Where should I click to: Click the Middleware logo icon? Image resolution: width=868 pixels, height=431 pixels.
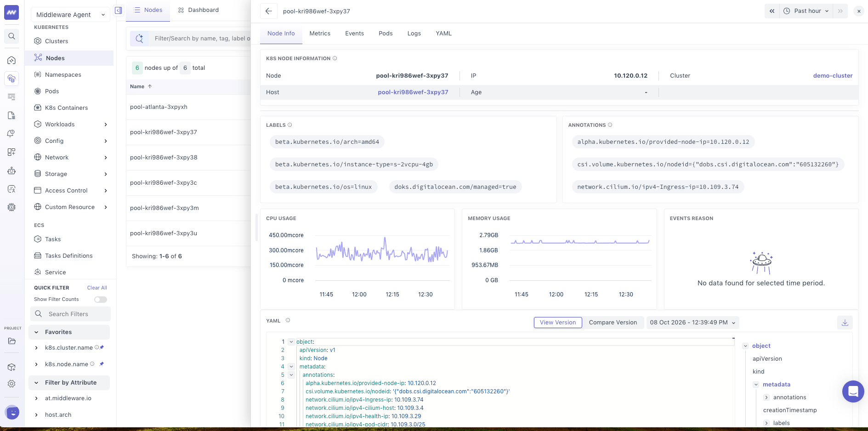point(11,12)
